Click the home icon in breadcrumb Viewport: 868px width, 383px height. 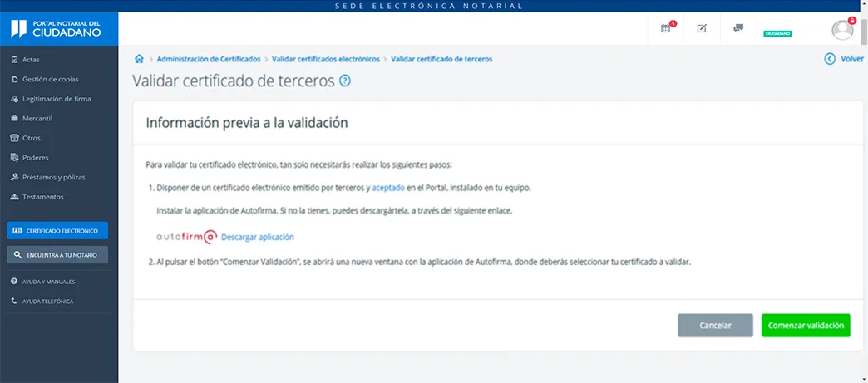click(139, 59)
